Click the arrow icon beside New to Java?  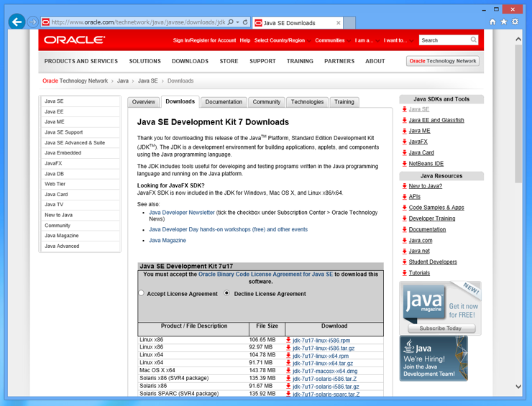[405, 186]
